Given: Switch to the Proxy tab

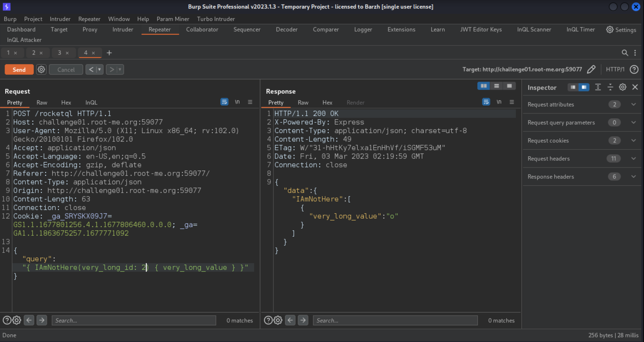Looking at the screenshot, I should coord(90,29).
